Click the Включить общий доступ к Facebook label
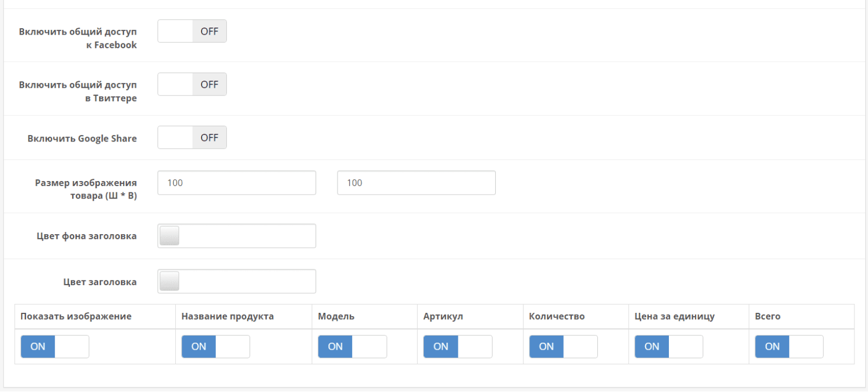The height and width of the screenshot is (392, 868). [x=78, y=38]
